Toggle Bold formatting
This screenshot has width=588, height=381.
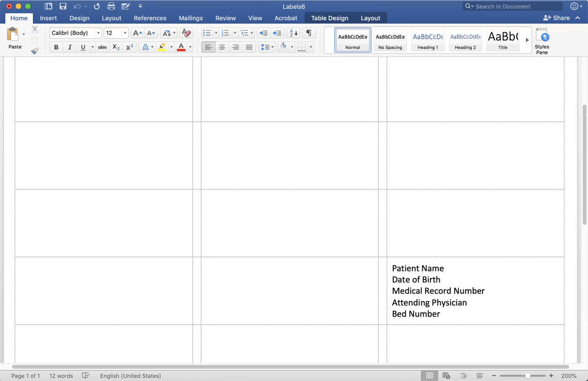pyautogui.click(x=56, y=47)
